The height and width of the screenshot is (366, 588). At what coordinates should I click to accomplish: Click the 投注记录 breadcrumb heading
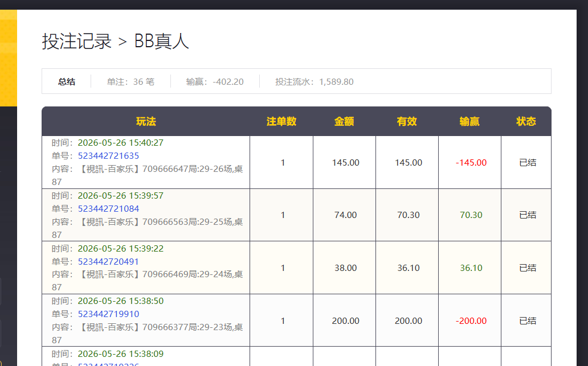pyautogui.click(x=77, y=41)
